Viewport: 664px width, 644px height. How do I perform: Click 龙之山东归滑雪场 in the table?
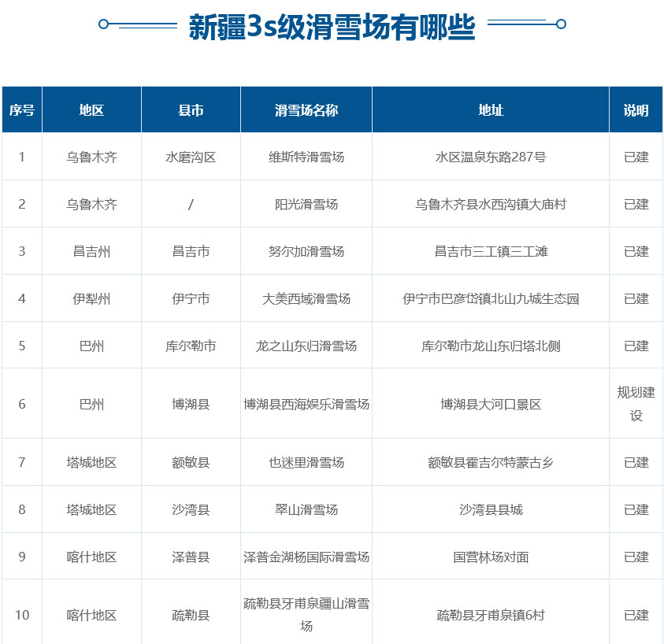(x=306, y=346)
